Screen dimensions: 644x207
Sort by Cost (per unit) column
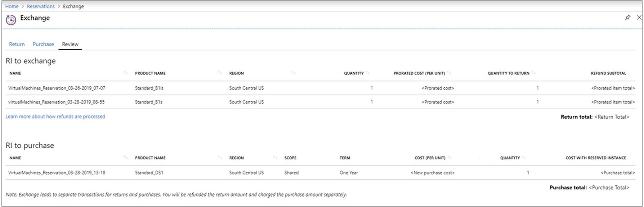[x=450, y=158]
